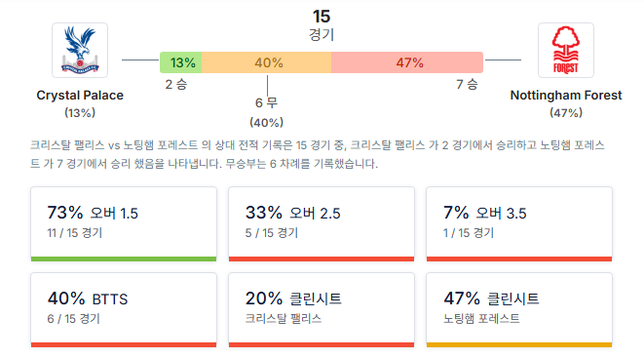
Task: Select the 7% 오버 3.5 stat card
Action: click(x=519, y=224)
